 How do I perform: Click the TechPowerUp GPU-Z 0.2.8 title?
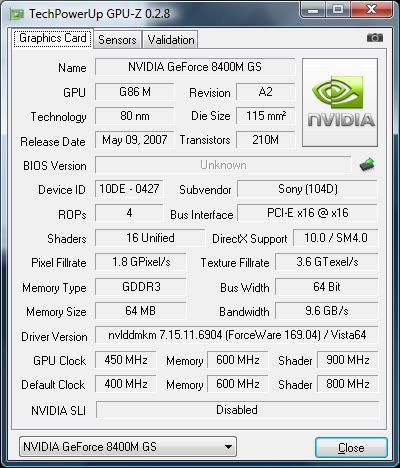(99, 14)
